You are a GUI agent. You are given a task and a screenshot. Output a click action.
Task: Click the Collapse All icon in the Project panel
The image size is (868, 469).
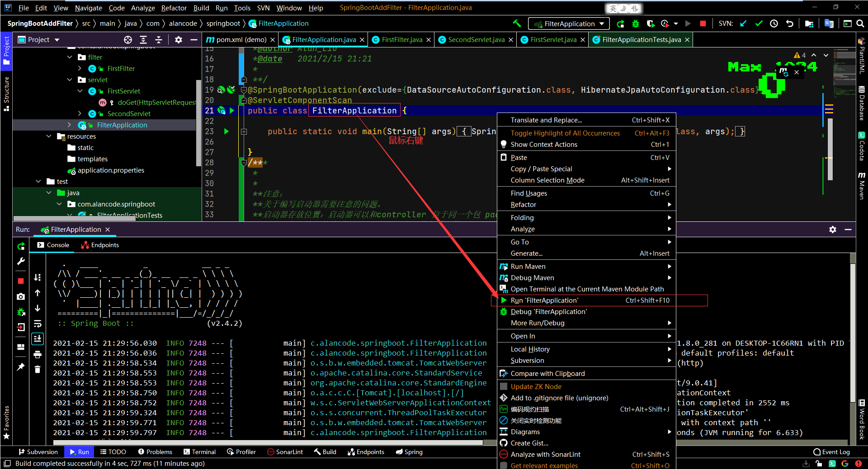click(159, 40)
